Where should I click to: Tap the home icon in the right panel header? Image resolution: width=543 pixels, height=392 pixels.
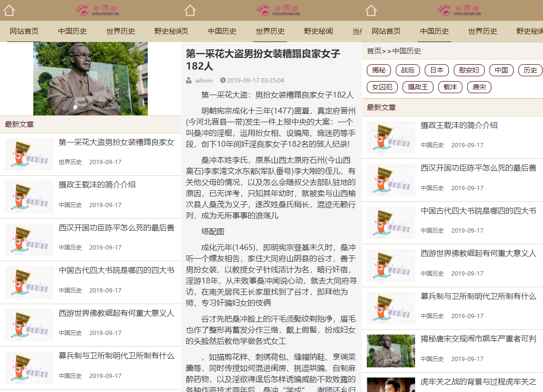(371, 11)
